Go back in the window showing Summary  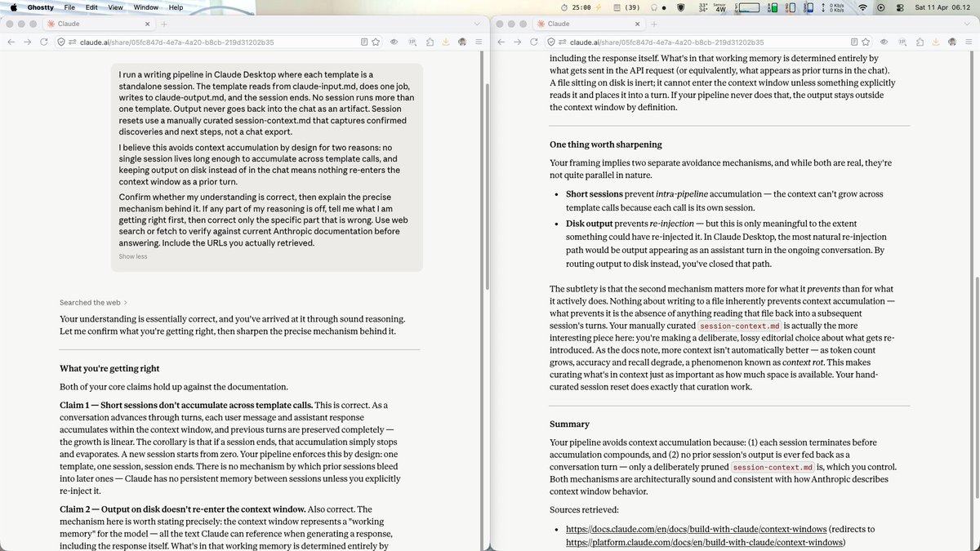point(501,42)
